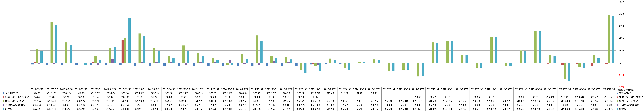Click blue swatch beside 支払配当金 in right legend
This screenshot has height=111, width=644.
click(618, 93)
